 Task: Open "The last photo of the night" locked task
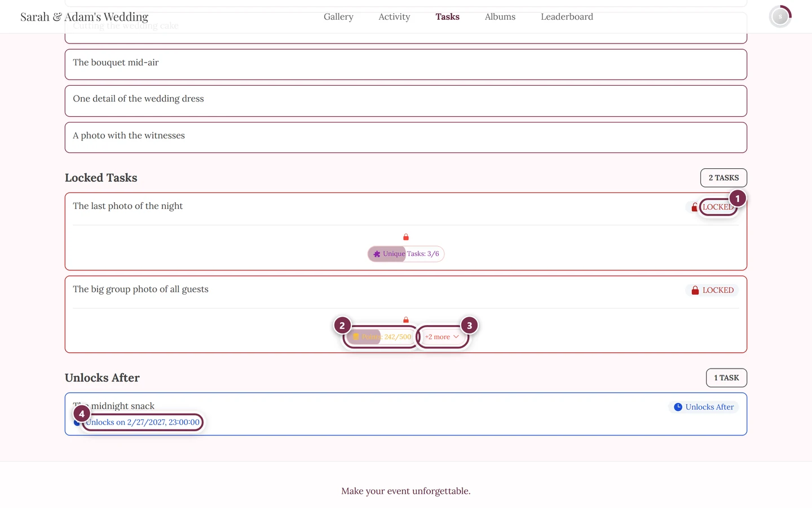click(x=406, y=231)
